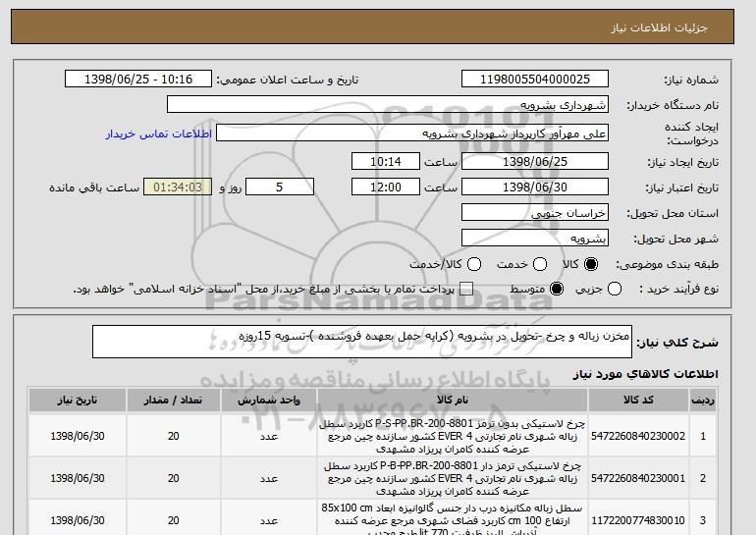Click the تعداد / مقدار column header
The image size is (756, 535).
click(x=174, y=401)
